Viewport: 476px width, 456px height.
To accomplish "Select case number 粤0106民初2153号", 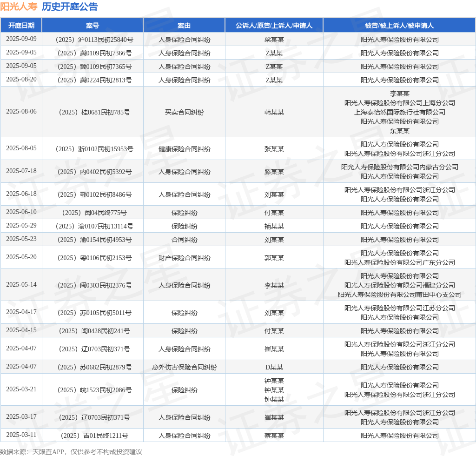I will click(x=94, y=258).
